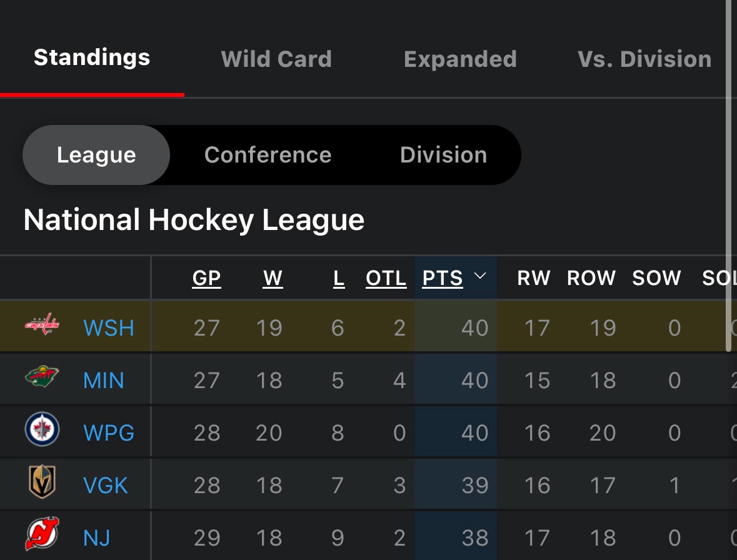
Task: Click the New Jersey Devils team logo
Action: [x=43, y=534]
